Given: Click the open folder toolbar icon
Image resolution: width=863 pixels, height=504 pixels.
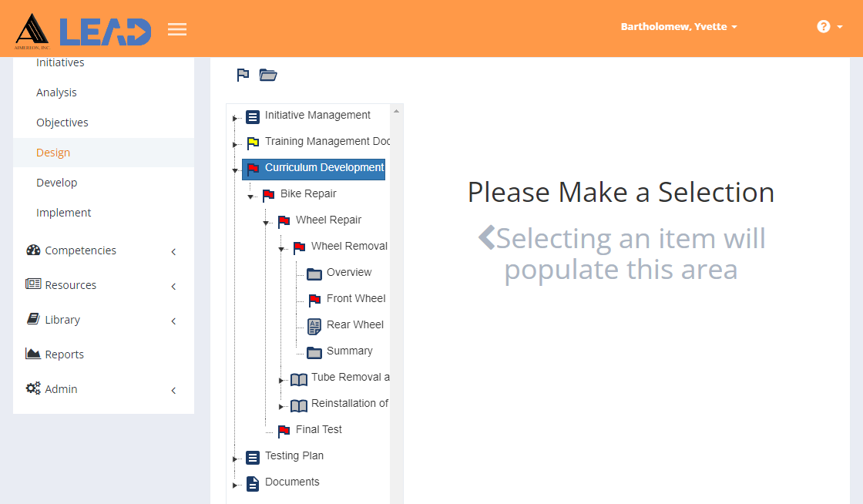Looking at the screenshot, I should (268, 74).
